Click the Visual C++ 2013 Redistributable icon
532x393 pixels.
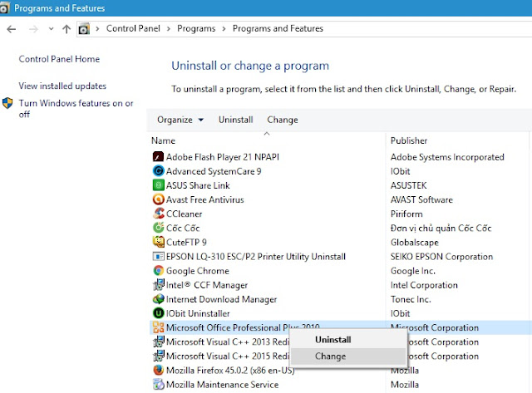[x=158, y=341]
